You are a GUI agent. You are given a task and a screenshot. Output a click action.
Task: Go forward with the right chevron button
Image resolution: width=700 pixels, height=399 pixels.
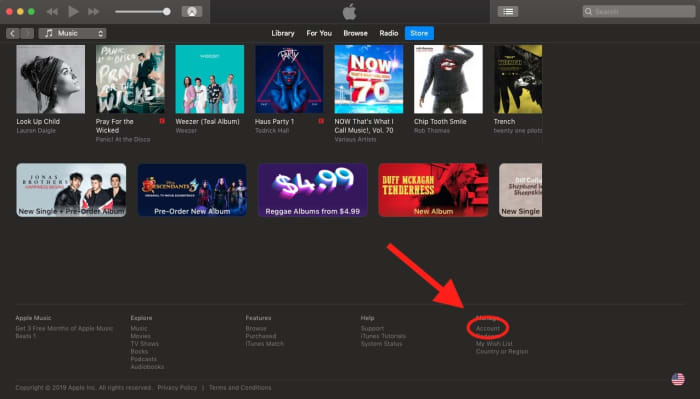coord(27,33)
